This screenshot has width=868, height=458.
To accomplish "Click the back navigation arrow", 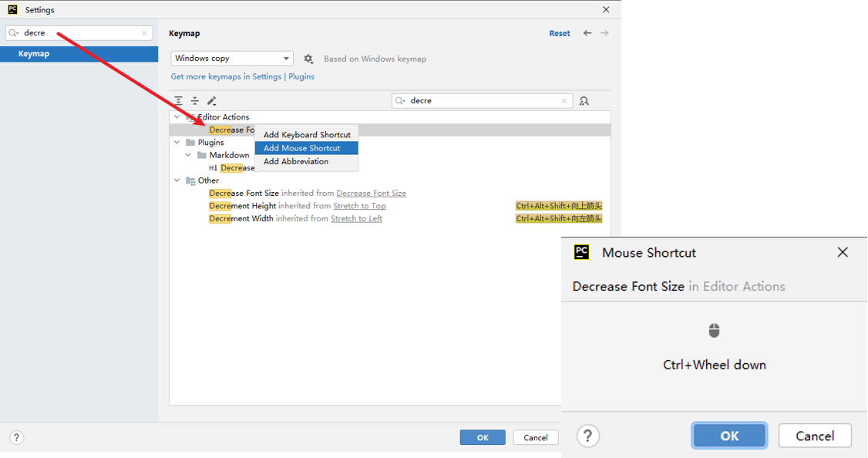I will pyautogui.click(x=587, y=33).
